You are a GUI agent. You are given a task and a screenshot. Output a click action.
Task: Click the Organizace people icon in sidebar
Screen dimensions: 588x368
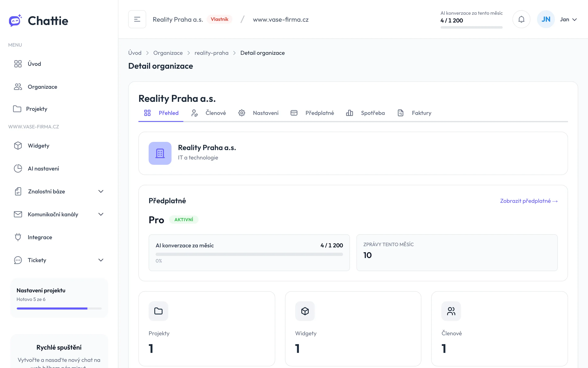pyautogui.click(x=18, y=87)
